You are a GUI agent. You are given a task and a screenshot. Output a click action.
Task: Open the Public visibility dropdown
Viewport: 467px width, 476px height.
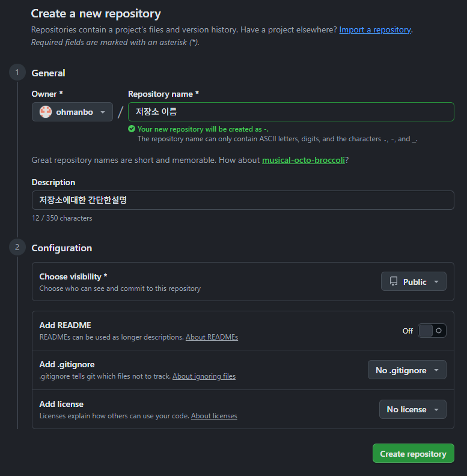click(414, 281)
